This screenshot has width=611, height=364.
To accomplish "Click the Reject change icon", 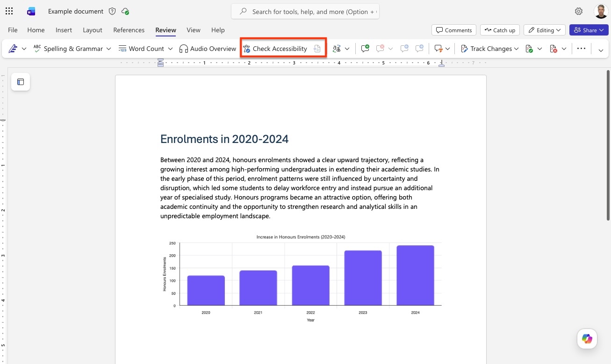I will tap(553, 49).
